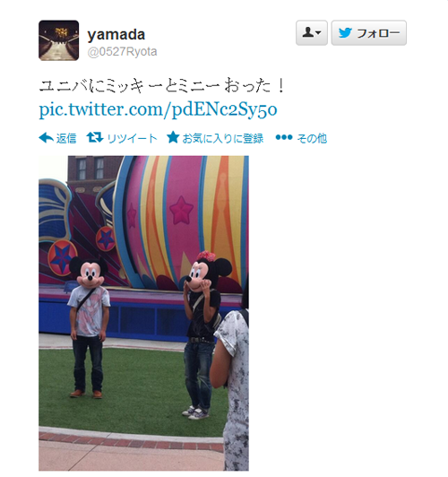
Task: Follow the account with フォロー button
Action: pos(368,33)
